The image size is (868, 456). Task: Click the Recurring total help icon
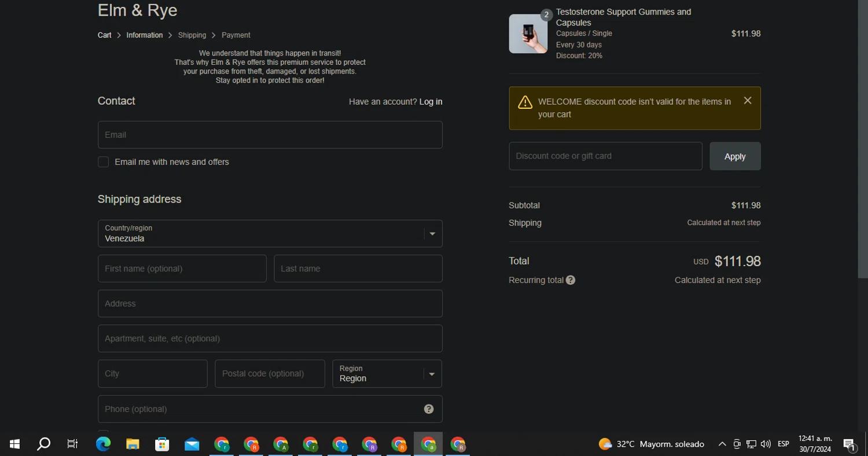(571, 280)
